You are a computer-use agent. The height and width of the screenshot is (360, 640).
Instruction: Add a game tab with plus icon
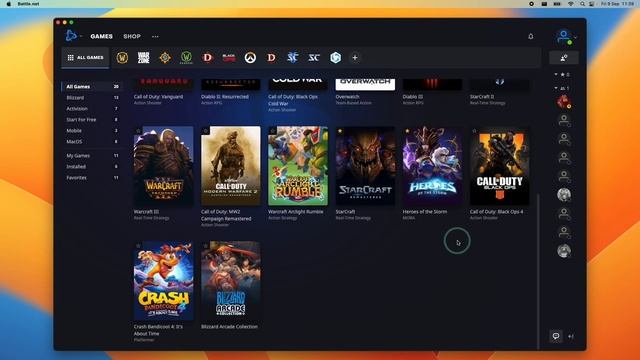click(355, 58)
